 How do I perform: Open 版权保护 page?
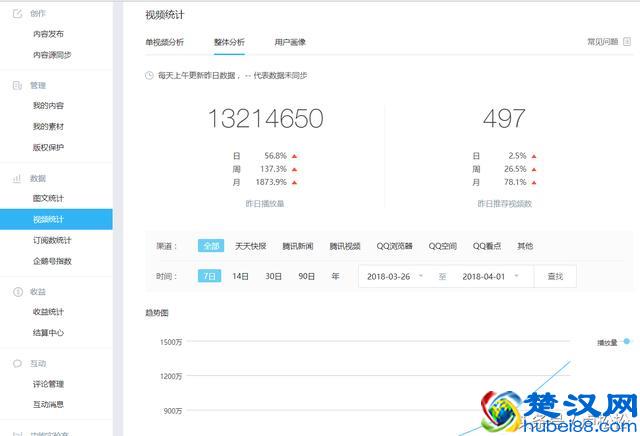point(48,147)
